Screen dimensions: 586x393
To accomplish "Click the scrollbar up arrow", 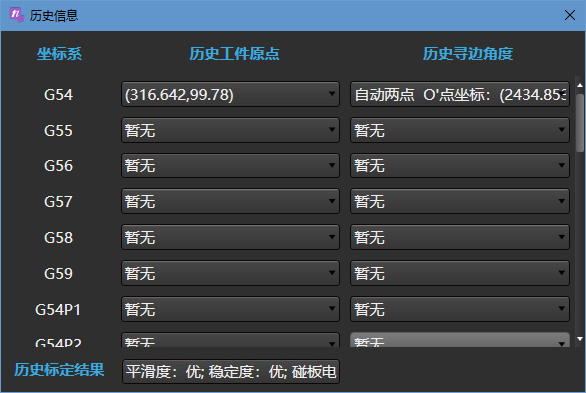I will tap(580, 86).
